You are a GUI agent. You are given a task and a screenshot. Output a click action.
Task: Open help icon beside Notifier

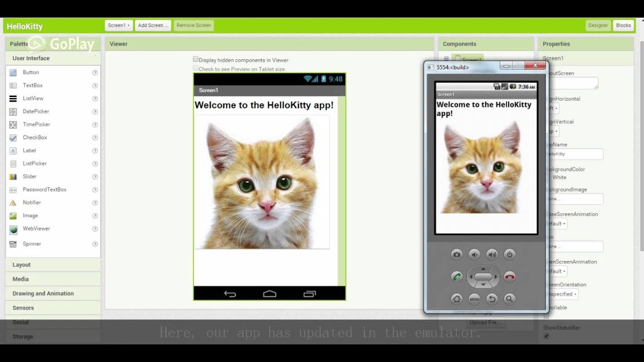(x=95, y=203)
